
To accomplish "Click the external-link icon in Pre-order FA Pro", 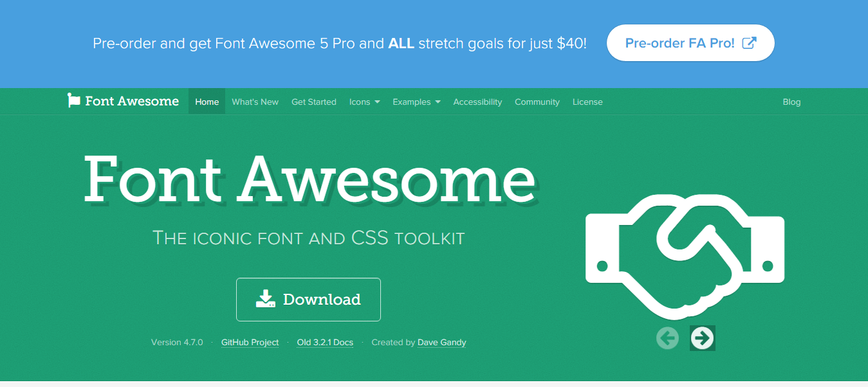I will click(x=748, y=42).
